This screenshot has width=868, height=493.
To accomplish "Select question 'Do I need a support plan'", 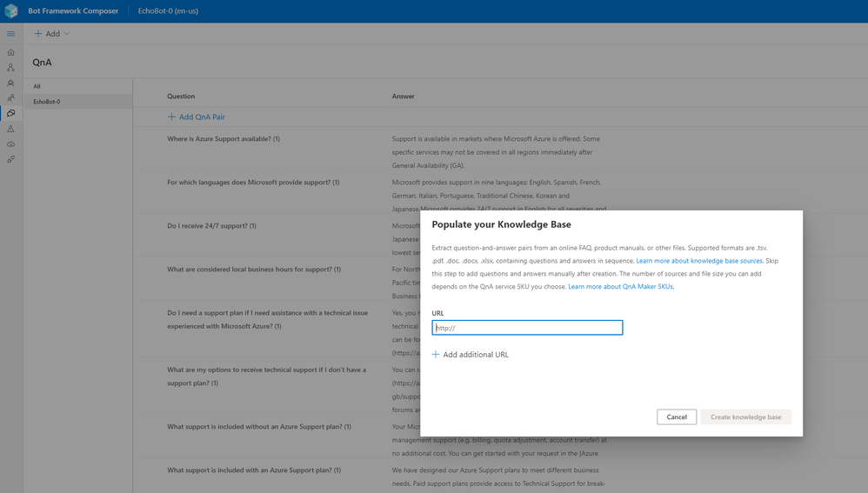I will [267, 320].
